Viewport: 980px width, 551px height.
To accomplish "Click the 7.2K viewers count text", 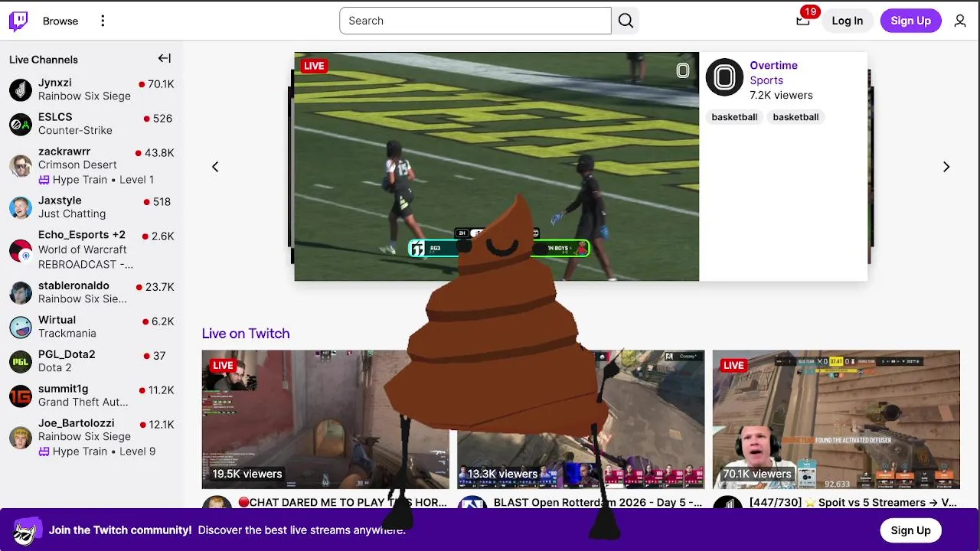I will 781,95.
